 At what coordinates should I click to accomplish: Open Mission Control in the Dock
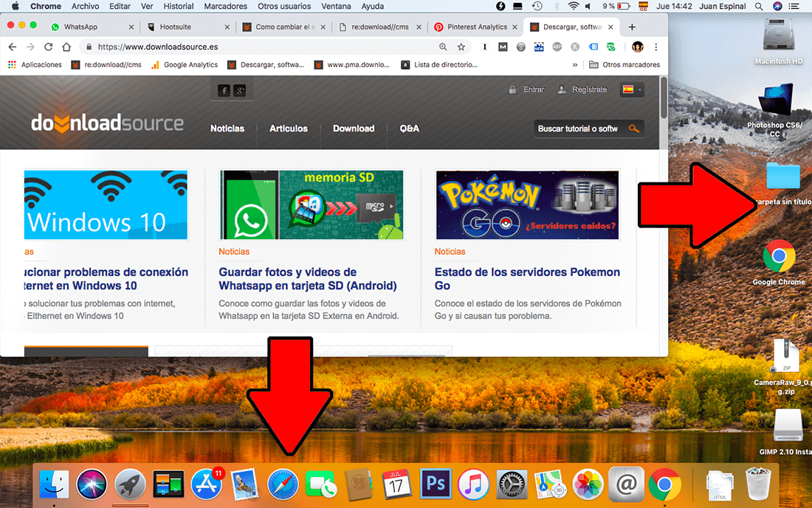pos(168,484)
